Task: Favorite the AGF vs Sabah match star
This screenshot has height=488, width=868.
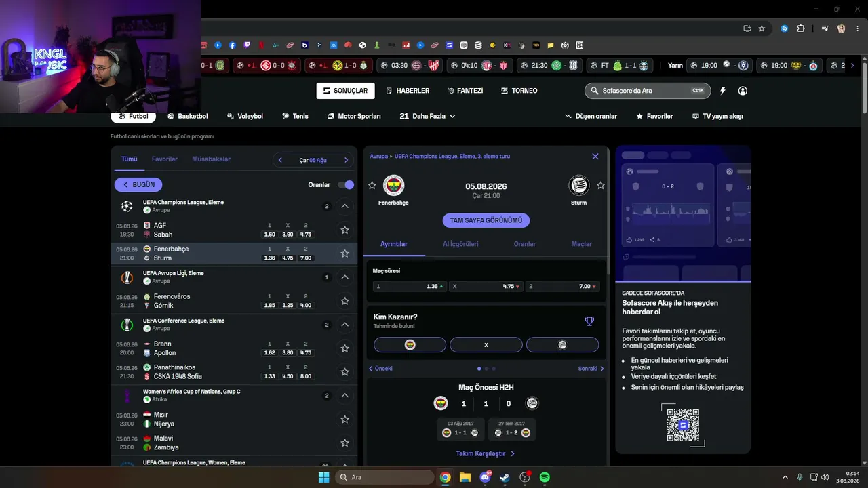Action: [344, 230]
